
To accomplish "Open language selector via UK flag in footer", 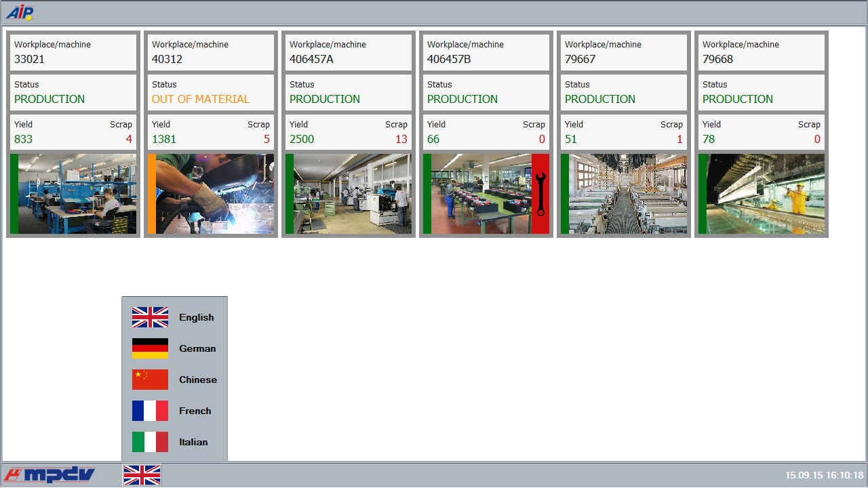I will (x=142, y=474).
